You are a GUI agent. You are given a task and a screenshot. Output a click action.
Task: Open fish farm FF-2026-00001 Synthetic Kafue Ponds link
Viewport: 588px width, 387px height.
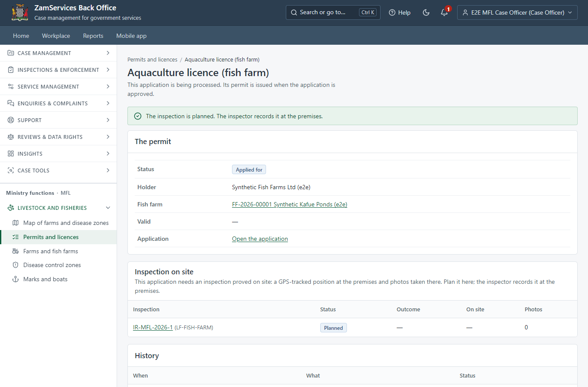pyautogui.click(x=290, y=204)
